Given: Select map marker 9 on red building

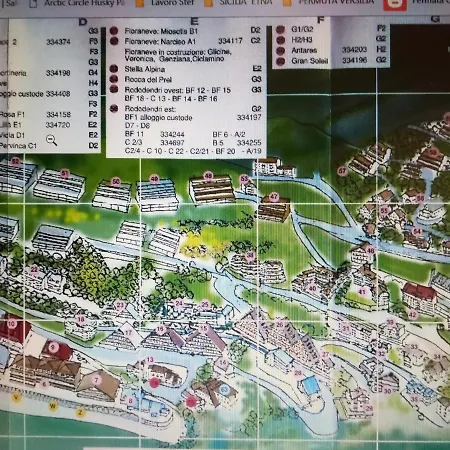Looking at the screenshot, I should (x=53, y=348).
